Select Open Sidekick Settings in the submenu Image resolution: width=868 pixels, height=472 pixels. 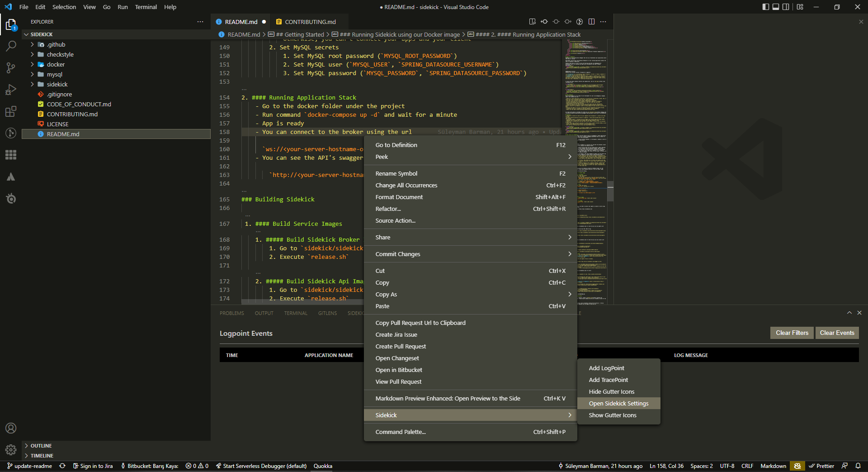[618, 403]
